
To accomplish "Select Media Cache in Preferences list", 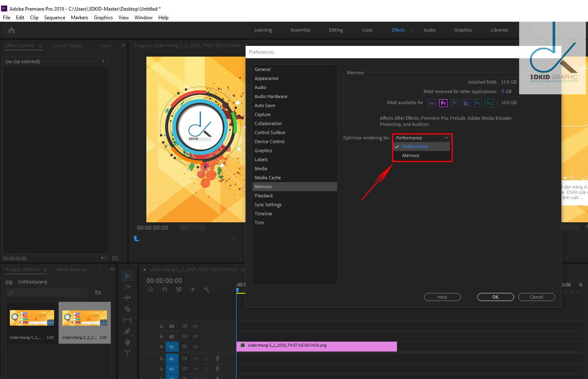I will click(294, 178).
